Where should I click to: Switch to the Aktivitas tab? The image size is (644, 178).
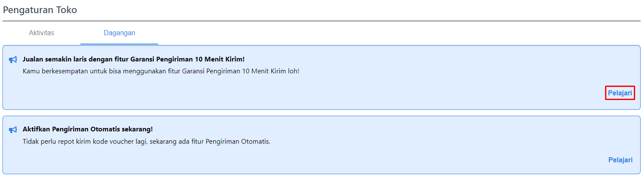coord(41,33)
